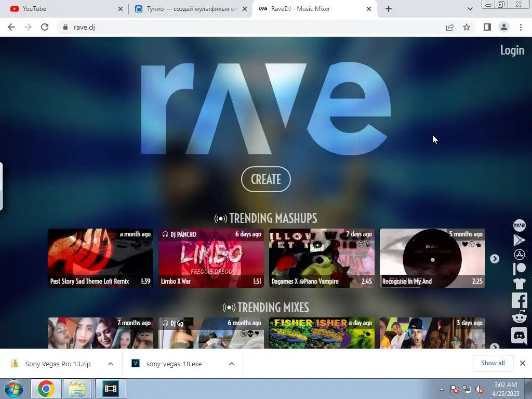Open the Patreon icon in sidebar
532x399 pixels.
coord(519,269)
